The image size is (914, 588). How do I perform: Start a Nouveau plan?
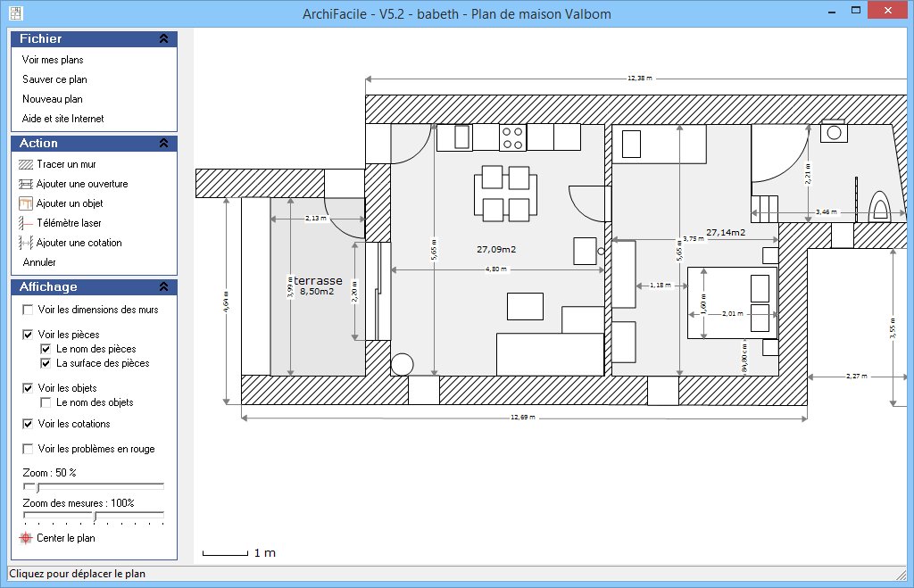tap(53, 99)
